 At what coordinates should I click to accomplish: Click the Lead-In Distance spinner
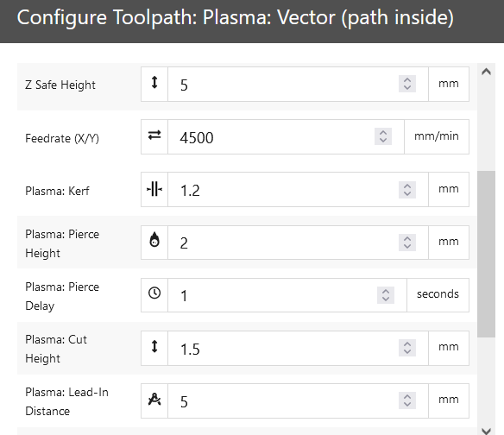pos(407,400)
